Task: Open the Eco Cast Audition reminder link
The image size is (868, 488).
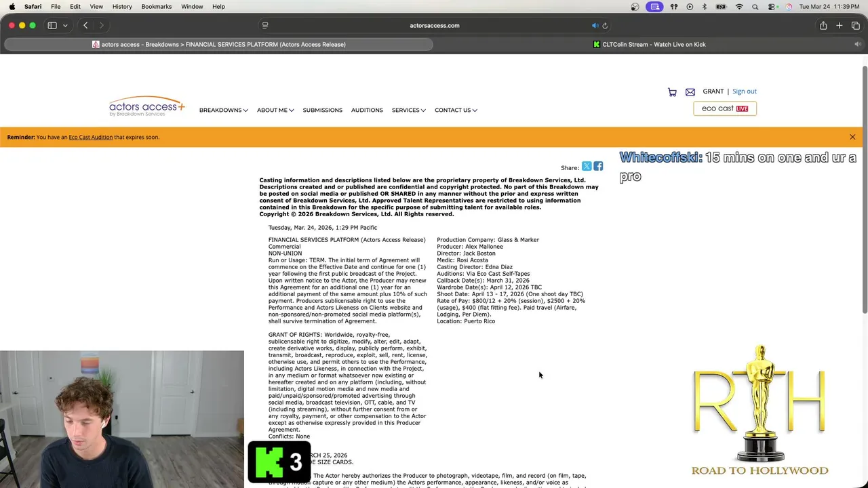Action: click(x=90, y=138)
